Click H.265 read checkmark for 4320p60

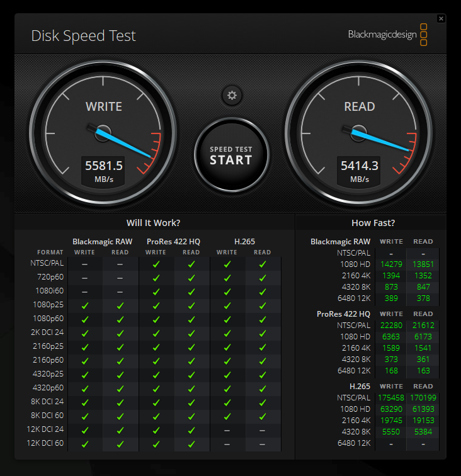263,388
